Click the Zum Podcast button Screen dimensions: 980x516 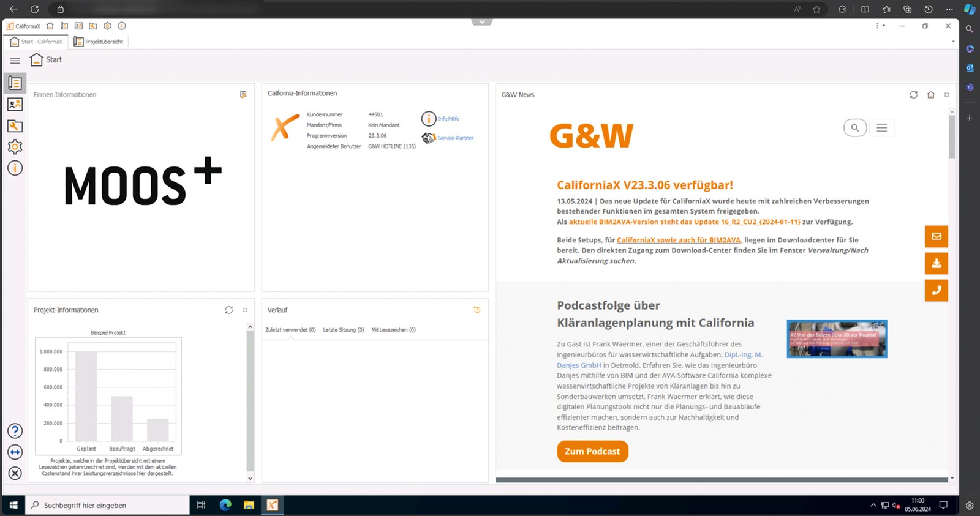pyautogui.click(x=592, y=452)
